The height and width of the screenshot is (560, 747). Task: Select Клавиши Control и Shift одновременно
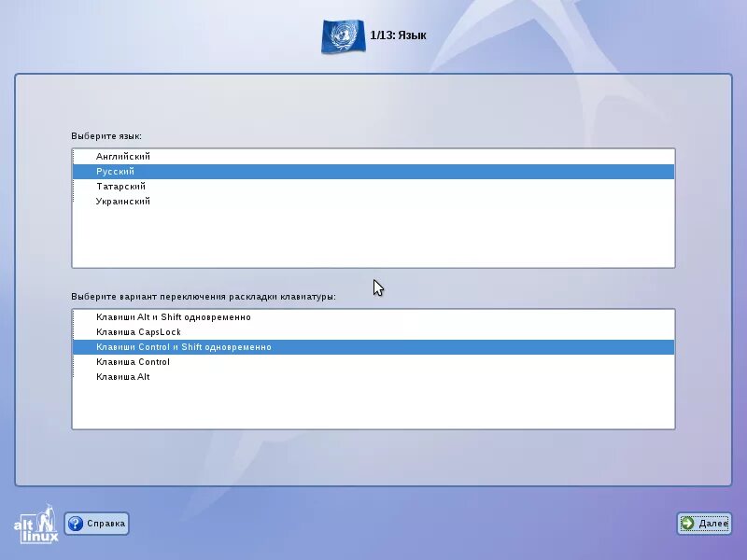[x=373, y=347]
